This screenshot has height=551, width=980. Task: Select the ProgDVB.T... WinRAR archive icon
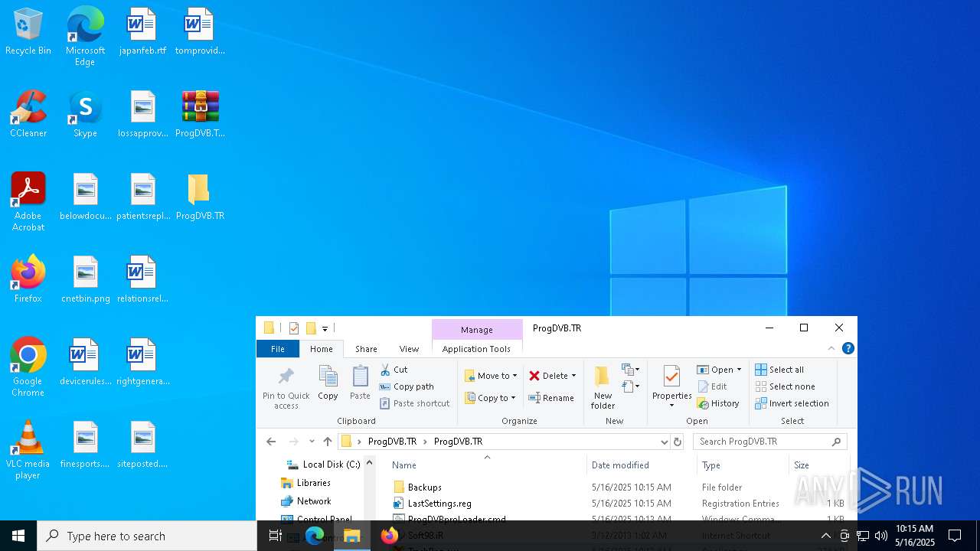[200, 114]
